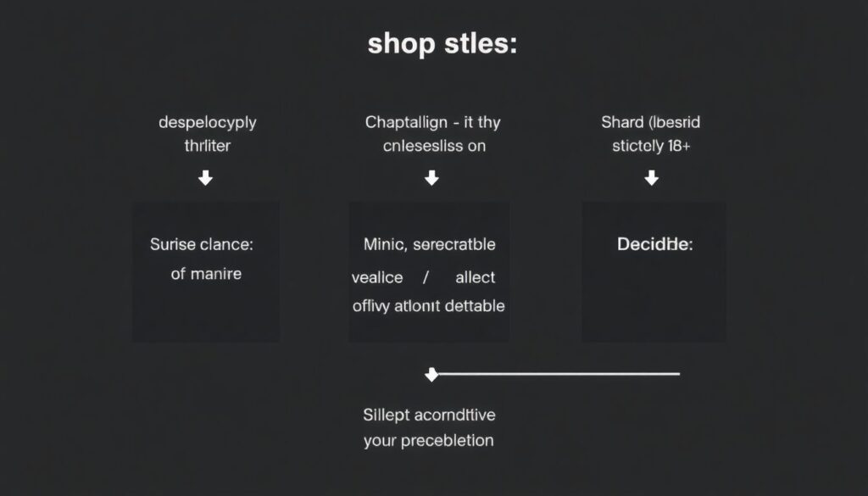Click the "despelocyply" heading text
The height and width of the screenshot is (496, 868).
(208, 122)
